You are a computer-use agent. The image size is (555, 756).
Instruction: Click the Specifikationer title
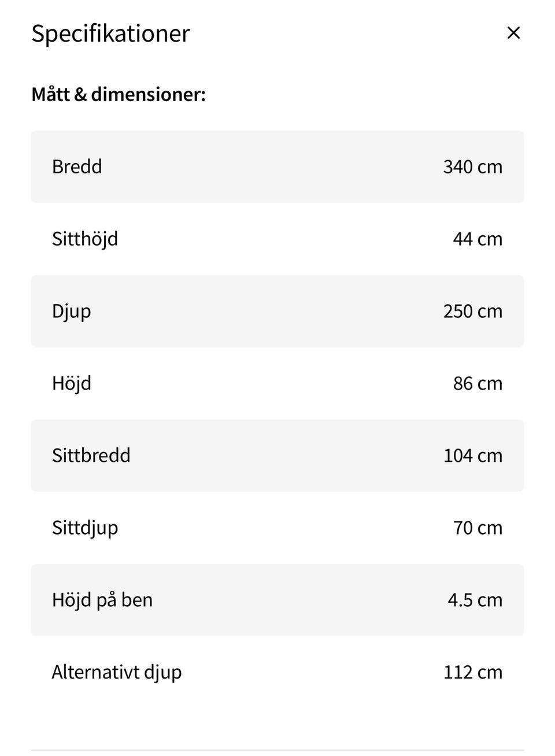coord(110,34)
